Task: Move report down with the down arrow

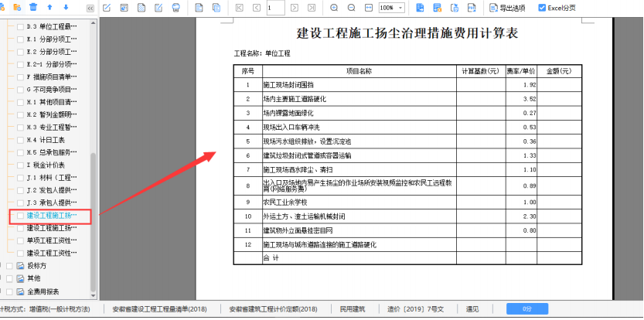Action: coord(66,7)
